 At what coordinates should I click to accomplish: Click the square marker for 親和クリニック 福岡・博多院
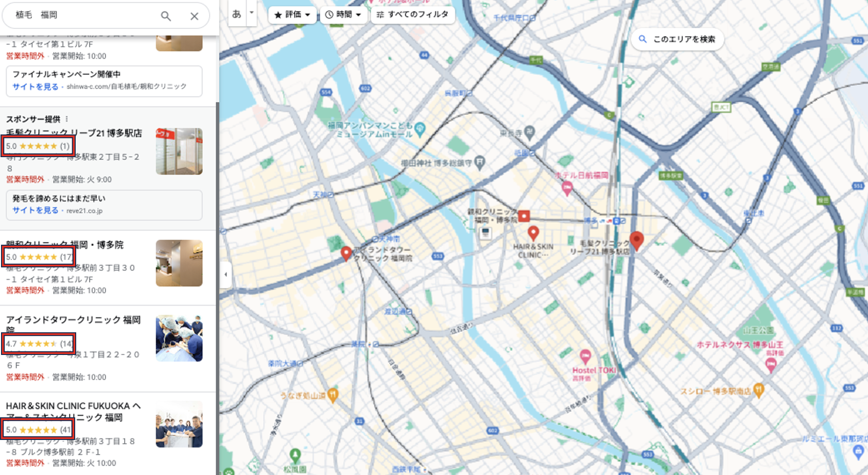(524, 216)
